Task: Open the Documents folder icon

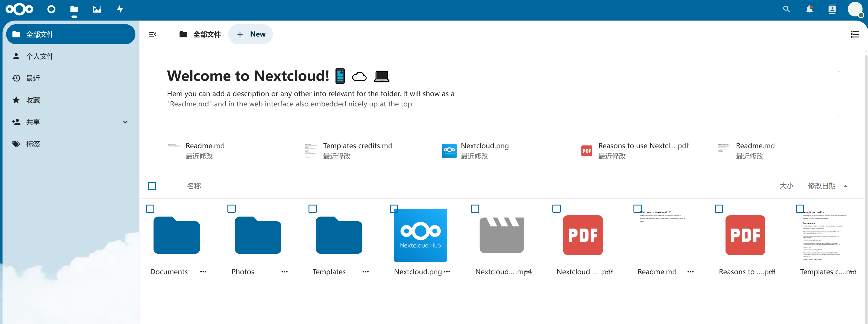Action: [177, 235]
